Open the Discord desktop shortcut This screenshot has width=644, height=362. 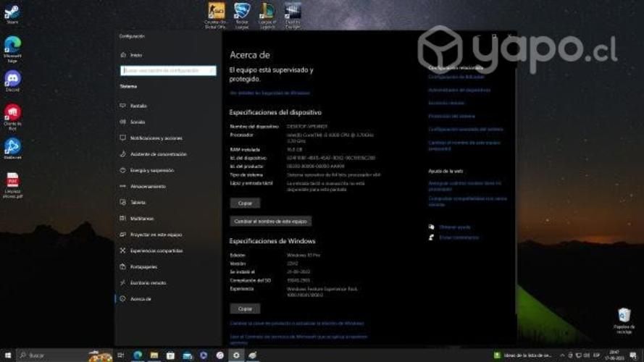tap(12, 81)
